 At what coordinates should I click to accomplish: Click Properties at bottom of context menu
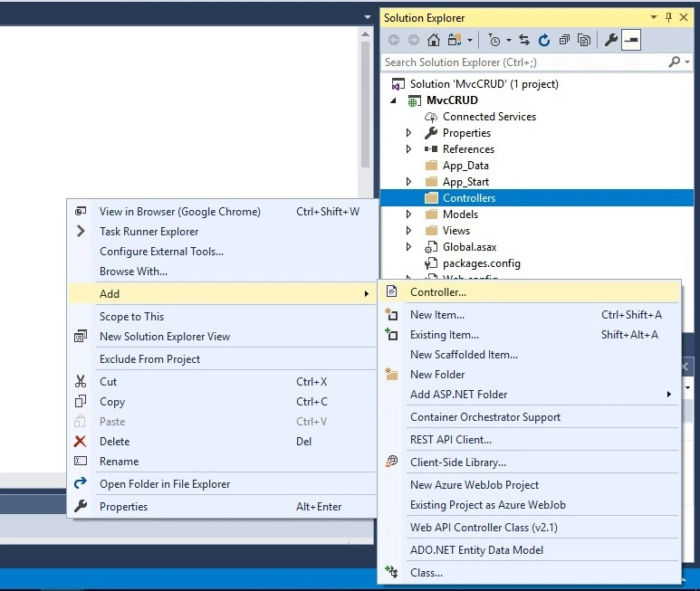222,507
